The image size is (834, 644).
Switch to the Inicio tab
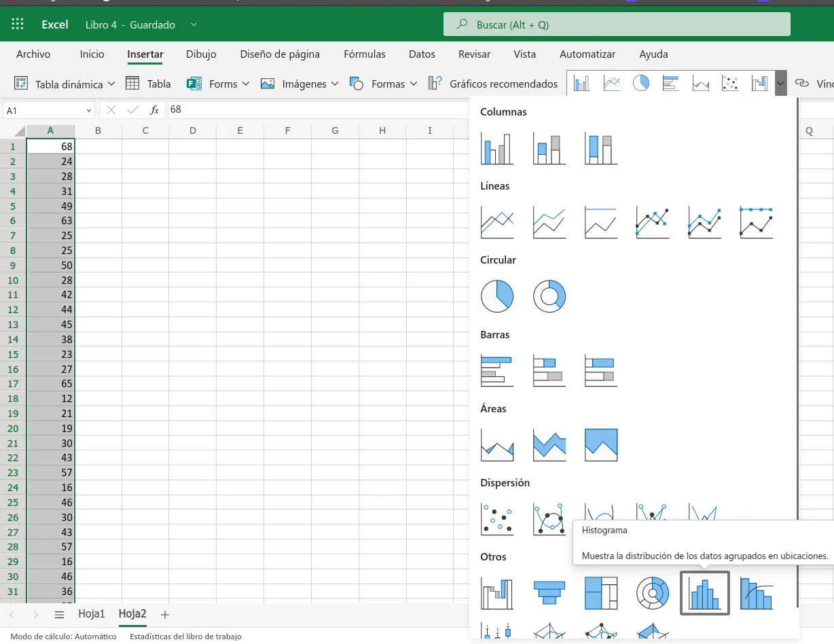click(x=92, y=54)
